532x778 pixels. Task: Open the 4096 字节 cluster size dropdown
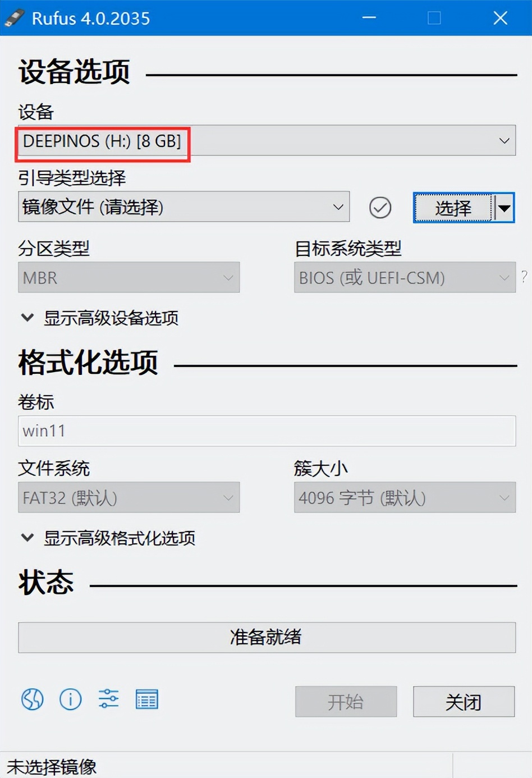[405, 497]
